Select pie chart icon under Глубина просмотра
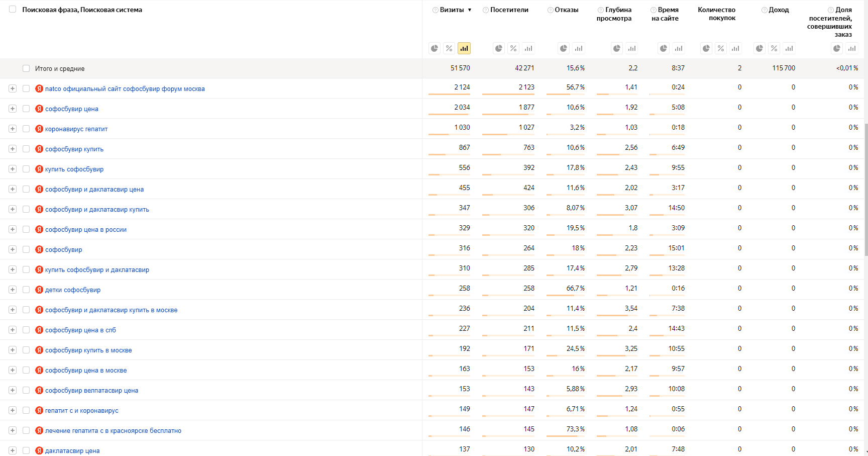The image size is (868, 456). tap(617, 48)
